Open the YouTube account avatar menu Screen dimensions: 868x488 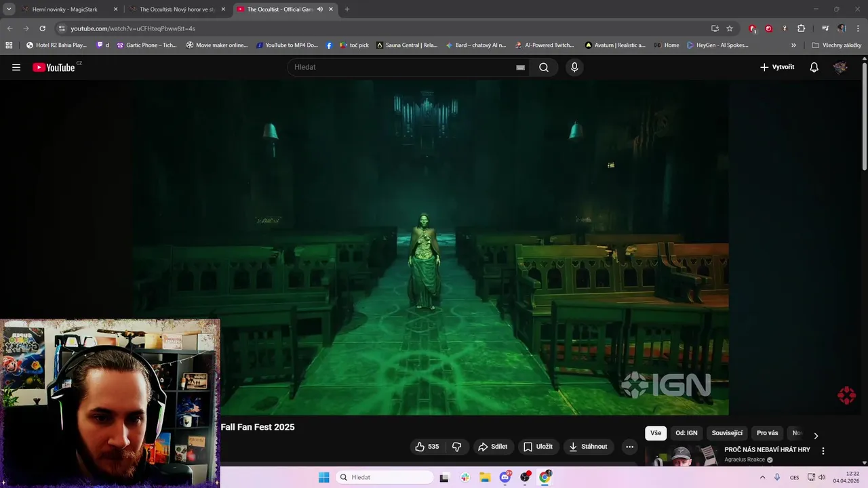coord(840,67)
